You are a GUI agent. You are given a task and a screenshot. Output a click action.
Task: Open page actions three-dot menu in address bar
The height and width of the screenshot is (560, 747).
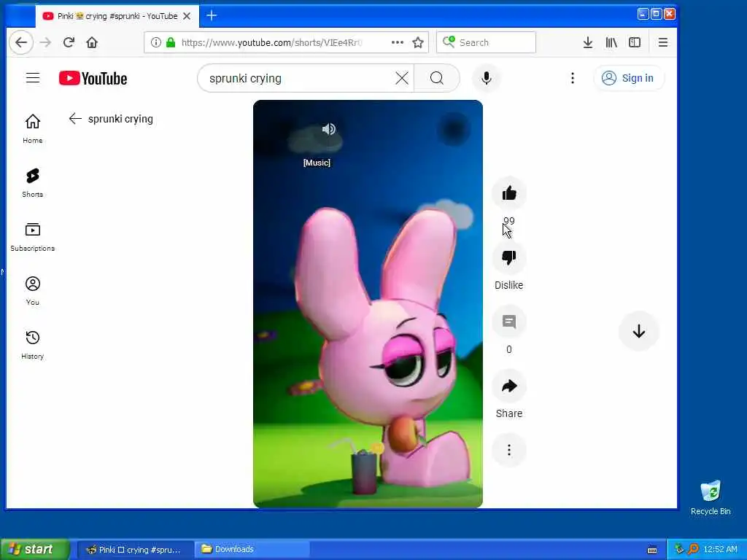[x=398, y=42]
